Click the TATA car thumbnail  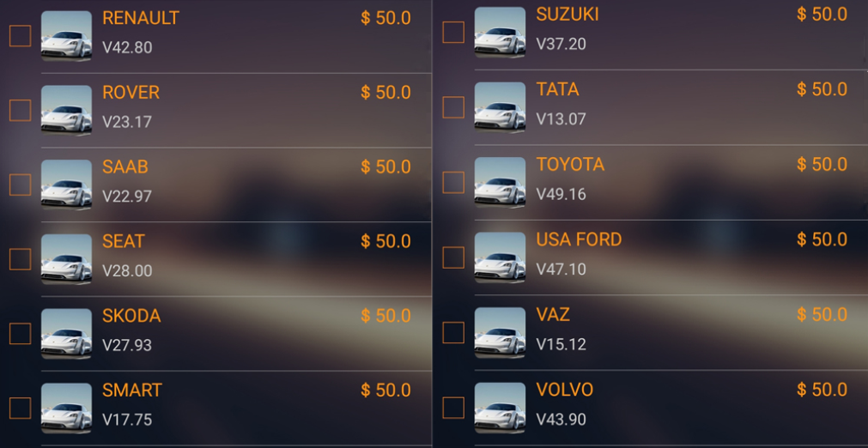point(500,107)
